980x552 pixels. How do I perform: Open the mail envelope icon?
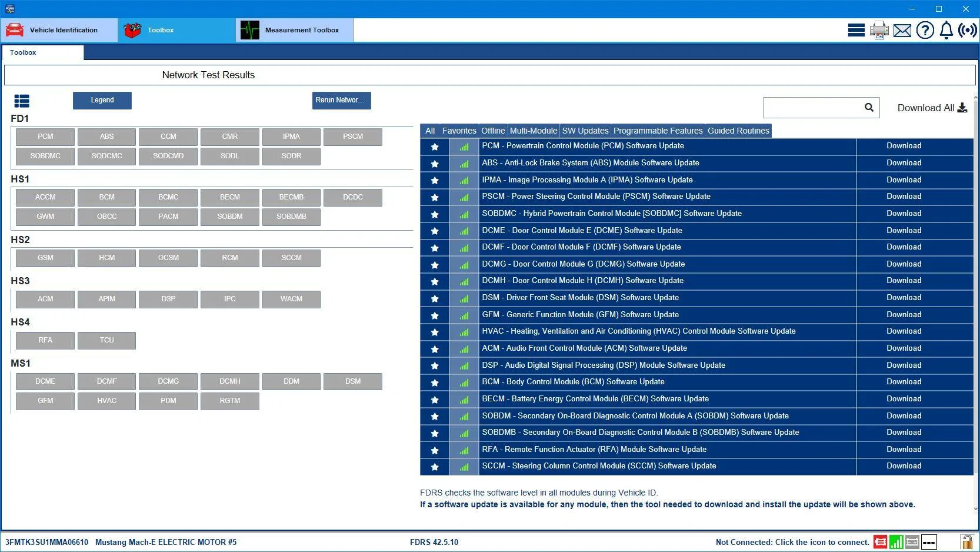[902, 30]
